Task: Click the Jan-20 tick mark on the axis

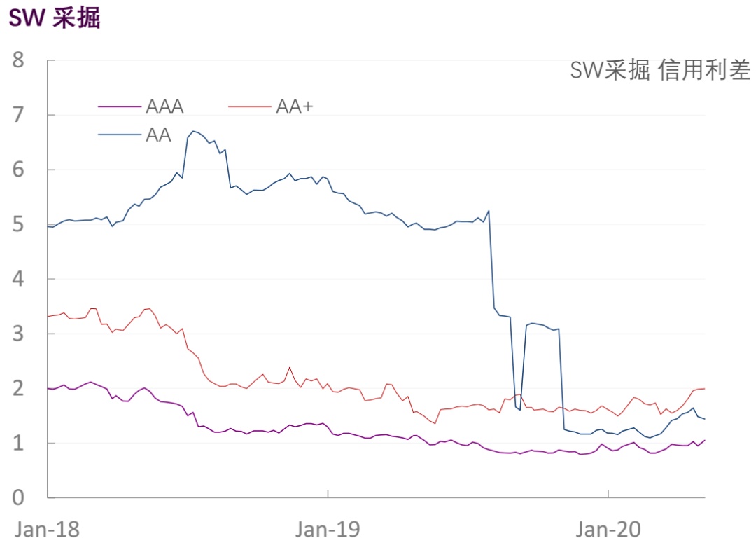Action: click(608, 493)
